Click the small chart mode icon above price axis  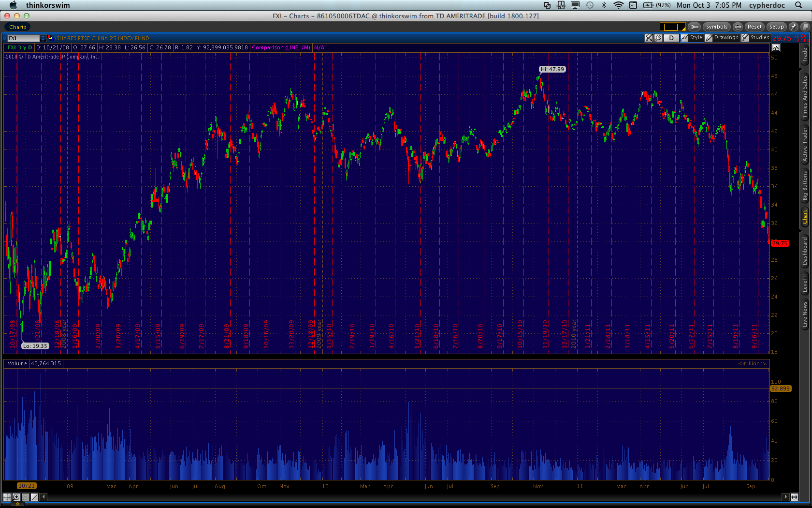click(776, 47)
